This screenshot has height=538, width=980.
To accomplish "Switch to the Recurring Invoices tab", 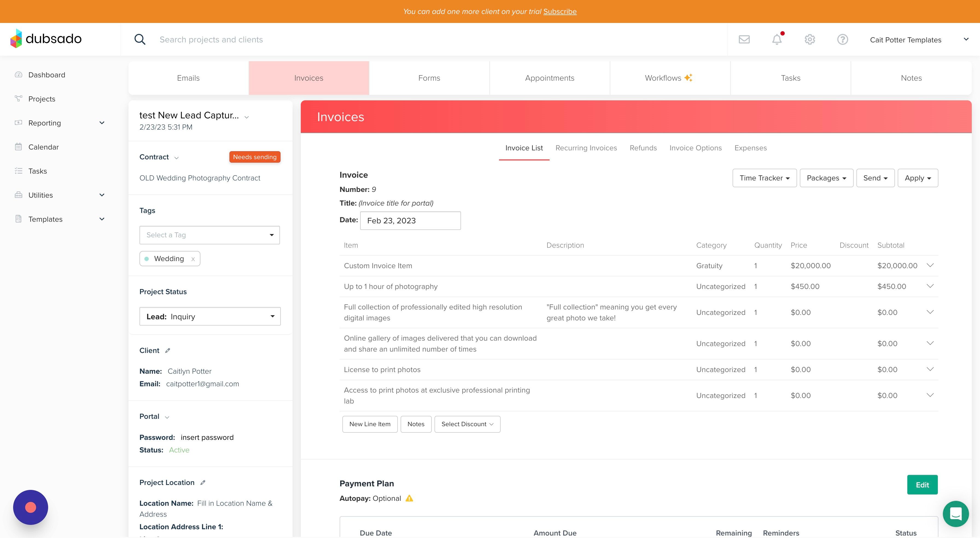I will click(x=586, y=148).
